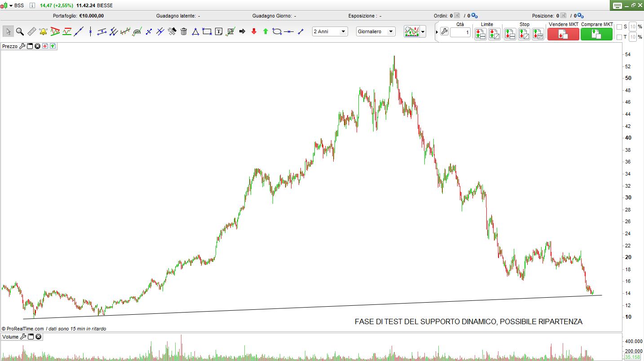Click the first Limite order button
This screenshot has height=361, width=644.
(480, 34)
